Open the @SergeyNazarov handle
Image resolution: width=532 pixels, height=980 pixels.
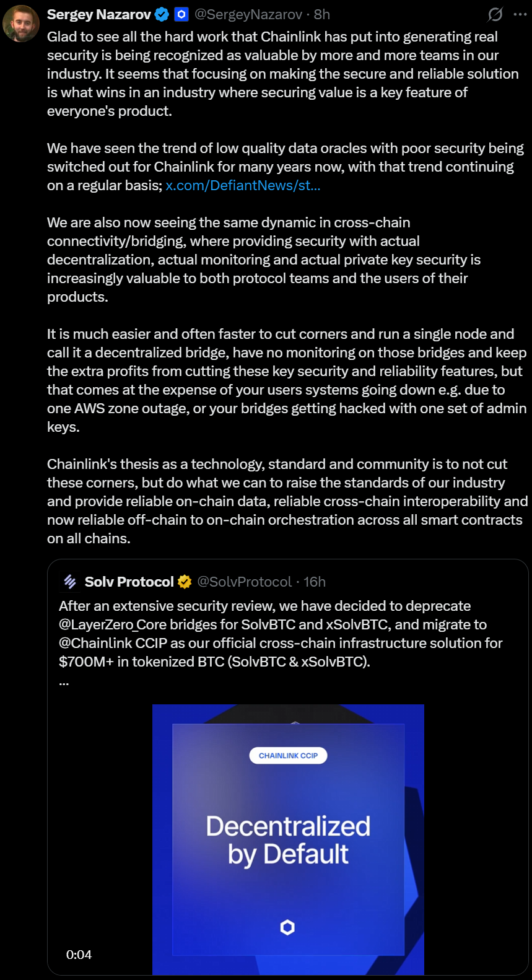click(248, 14)
